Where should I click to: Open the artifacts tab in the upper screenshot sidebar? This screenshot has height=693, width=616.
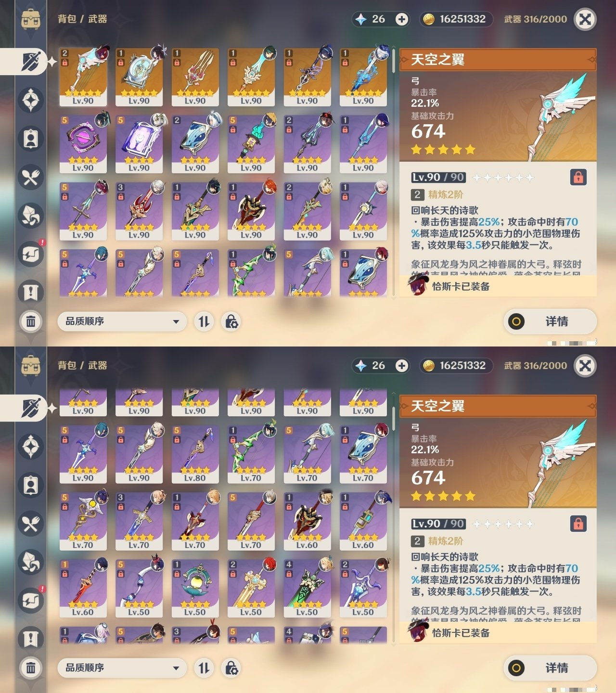click(x=31, y=100)
